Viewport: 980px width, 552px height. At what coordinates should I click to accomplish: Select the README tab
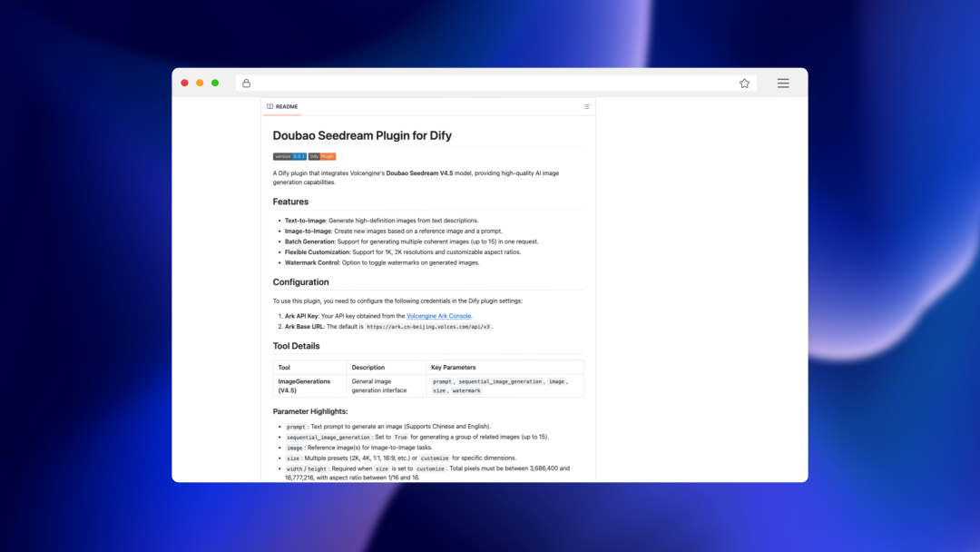tap(282, 107)
